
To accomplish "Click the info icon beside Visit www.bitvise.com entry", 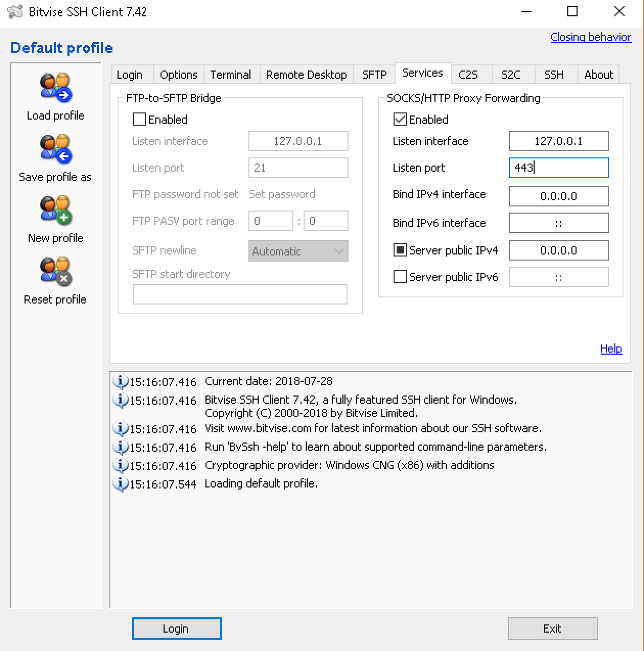I will (120, 429).
